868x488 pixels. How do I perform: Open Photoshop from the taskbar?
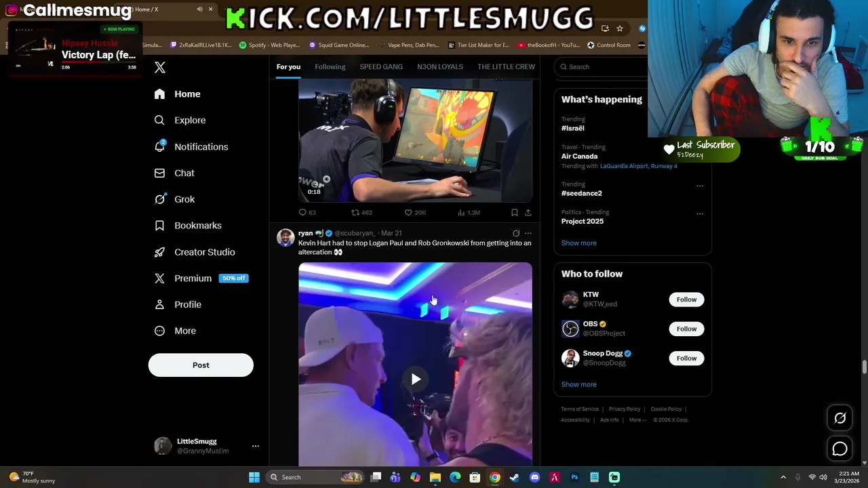coord(574,477)
